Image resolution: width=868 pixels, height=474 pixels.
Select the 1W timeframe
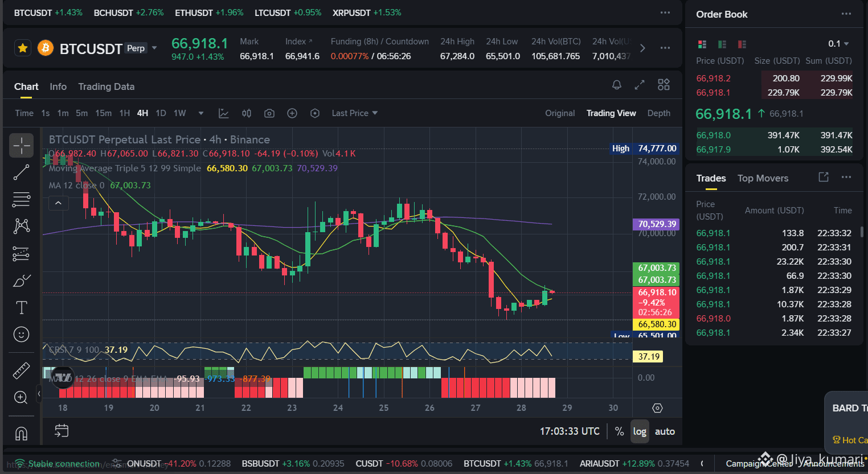pos(179,113)
